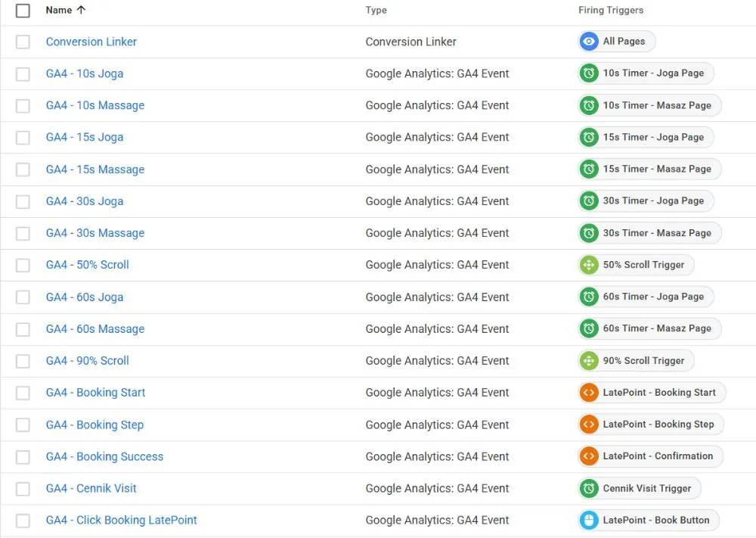The height and width of the screenshot is (538, 756).
Task: Select the GA4 - 10s Joga checkbox
Action: [x=23, y=74]
